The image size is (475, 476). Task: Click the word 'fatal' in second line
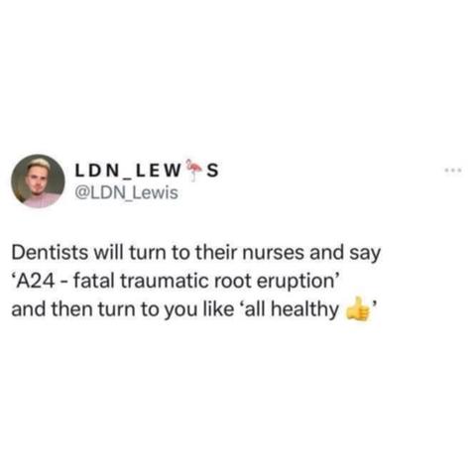(94, 282)
